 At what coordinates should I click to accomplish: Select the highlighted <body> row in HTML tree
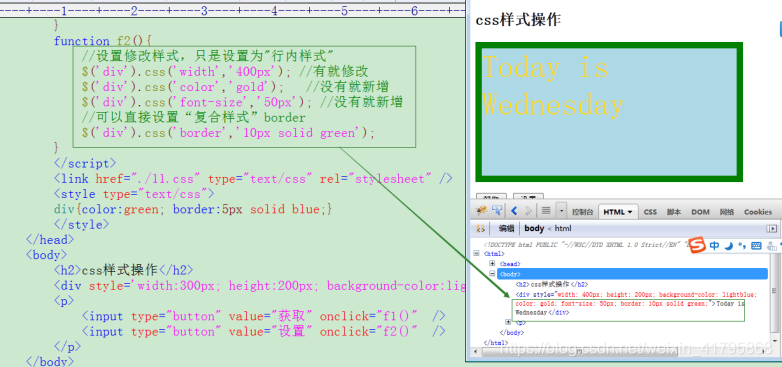click(632, 274)
